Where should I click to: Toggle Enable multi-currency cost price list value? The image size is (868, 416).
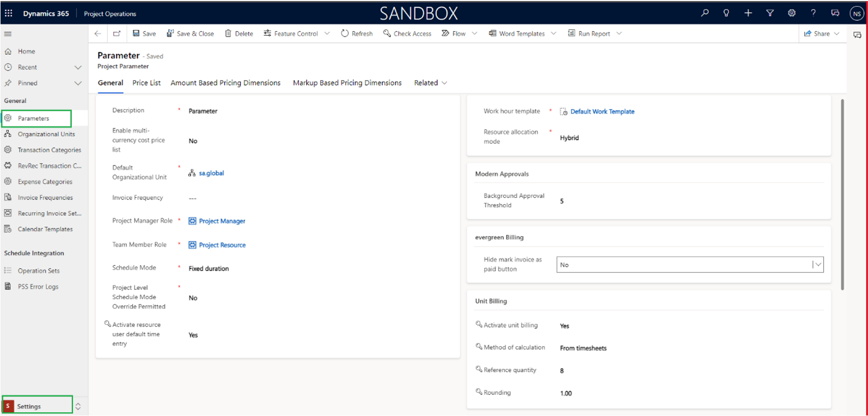[193, 141]
